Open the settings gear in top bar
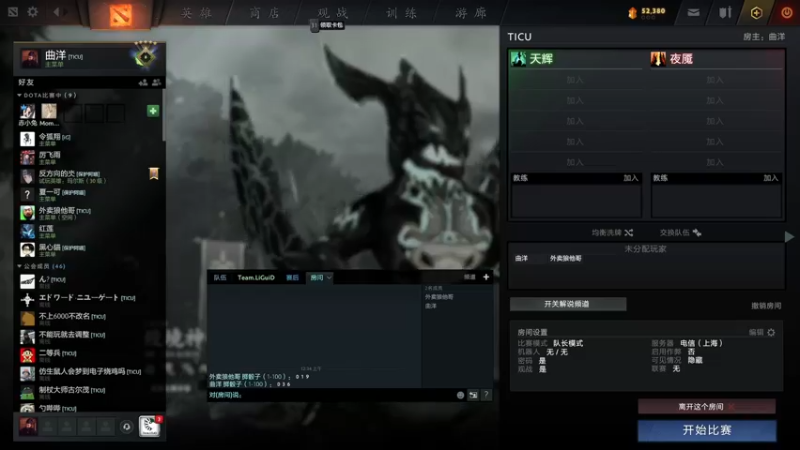 coord(33,11)
